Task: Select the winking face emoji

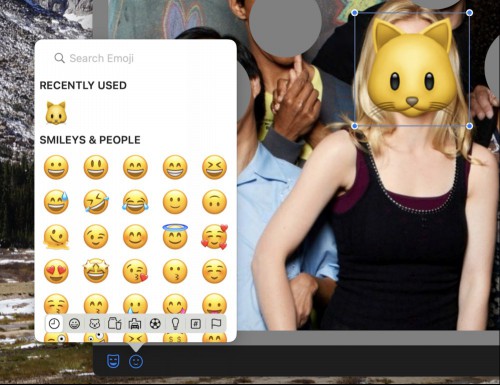Action: click(x=96, y=237)
